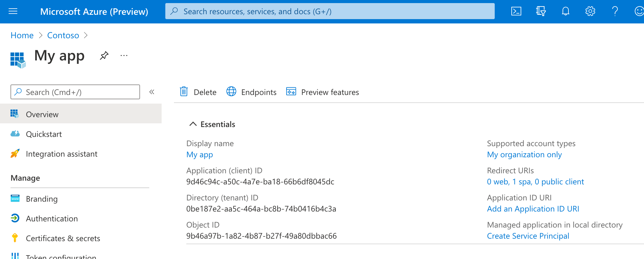Select the Application (client) ID value 9d46c94c-a50c-4a7e-ba18-66b6df8045dc
This screenshot has width=644, height=259.
click(x=260, y=182)
